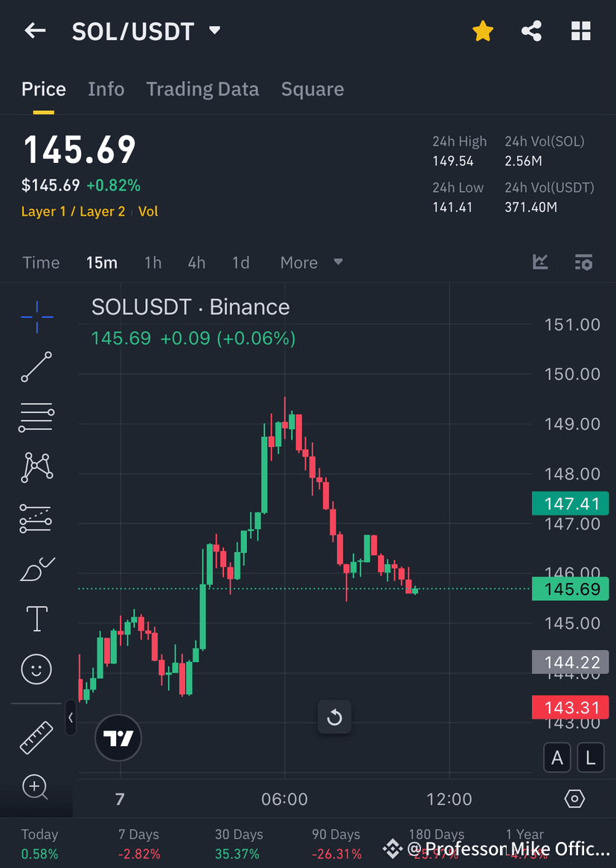Reset the chart view with refresh button

(334, 716)
